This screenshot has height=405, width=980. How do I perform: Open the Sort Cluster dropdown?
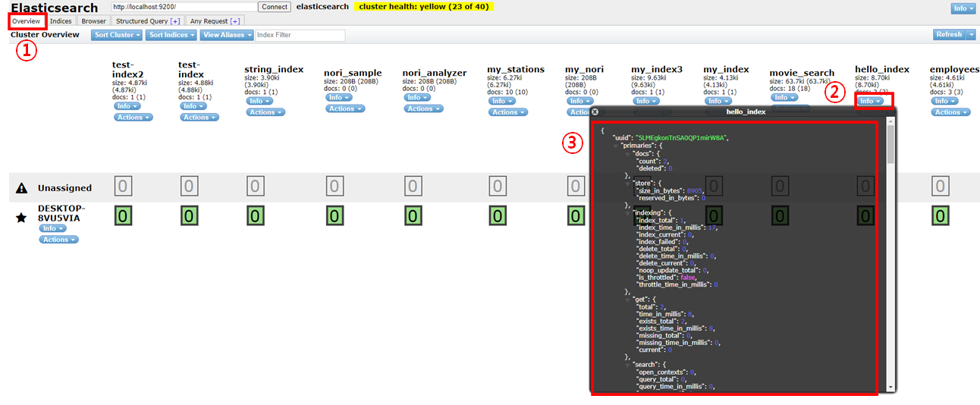coord(117,35)
